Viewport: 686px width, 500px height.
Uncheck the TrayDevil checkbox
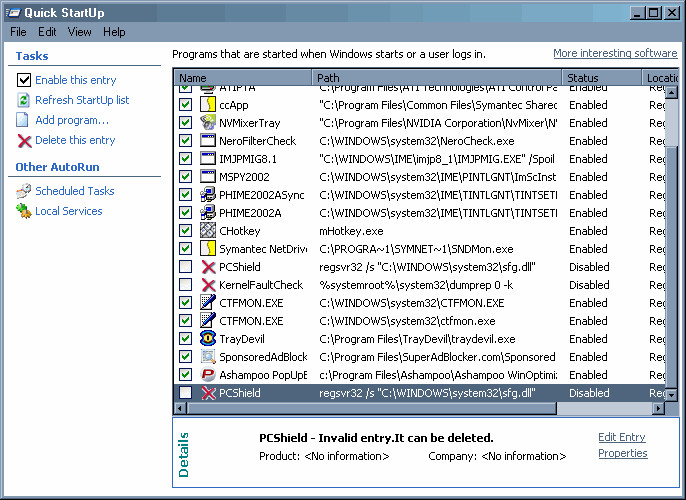186,339
